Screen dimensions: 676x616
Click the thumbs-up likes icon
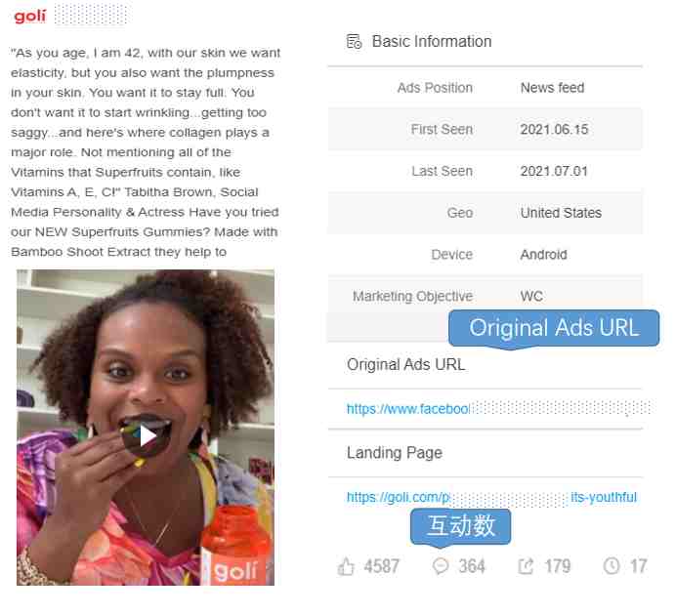click(x=346, y=566)
